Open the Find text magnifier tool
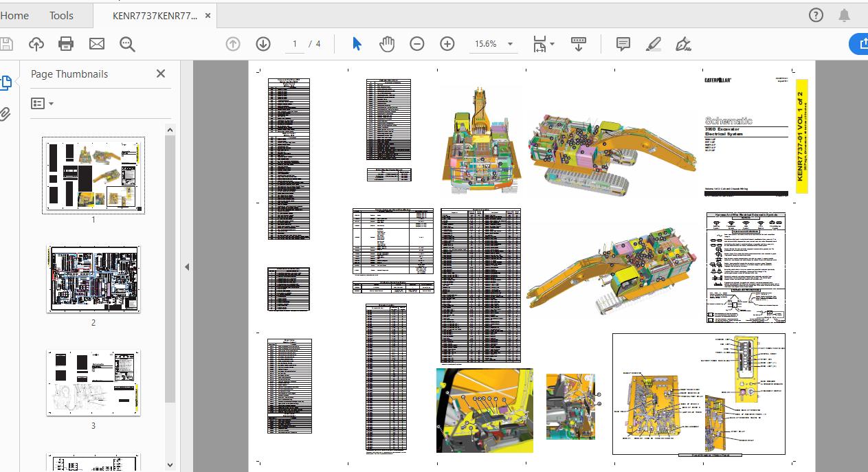868x472 pixels. coord(127,44)
